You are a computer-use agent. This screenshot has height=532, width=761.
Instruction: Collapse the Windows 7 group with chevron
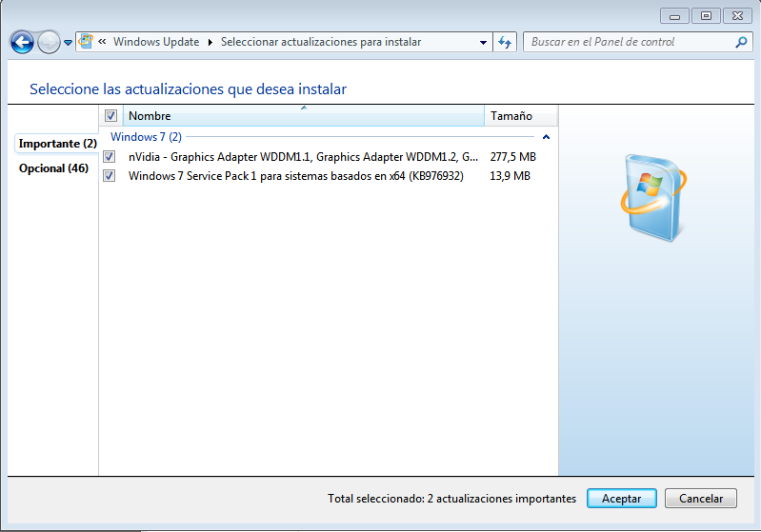(546, 137)
